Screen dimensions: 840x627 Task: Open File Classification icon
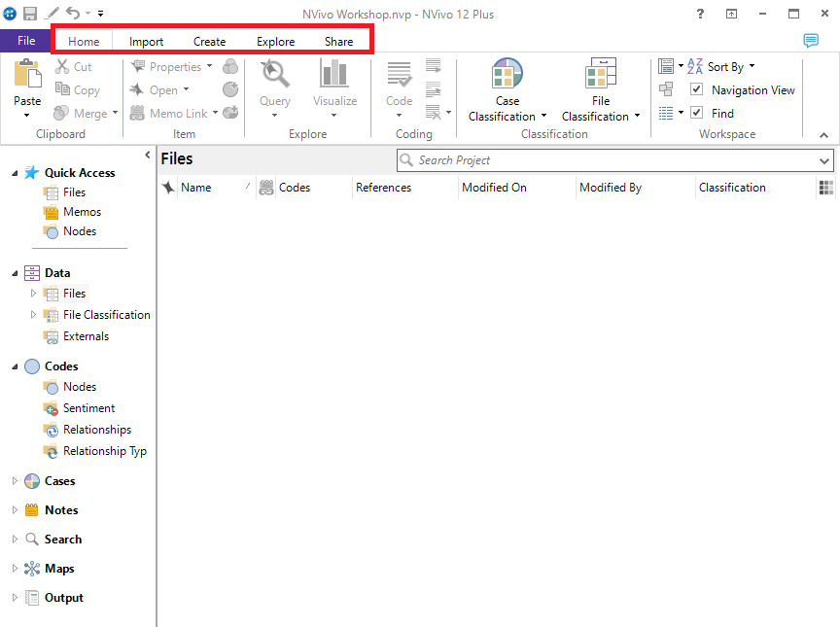(x=601, y=73)
